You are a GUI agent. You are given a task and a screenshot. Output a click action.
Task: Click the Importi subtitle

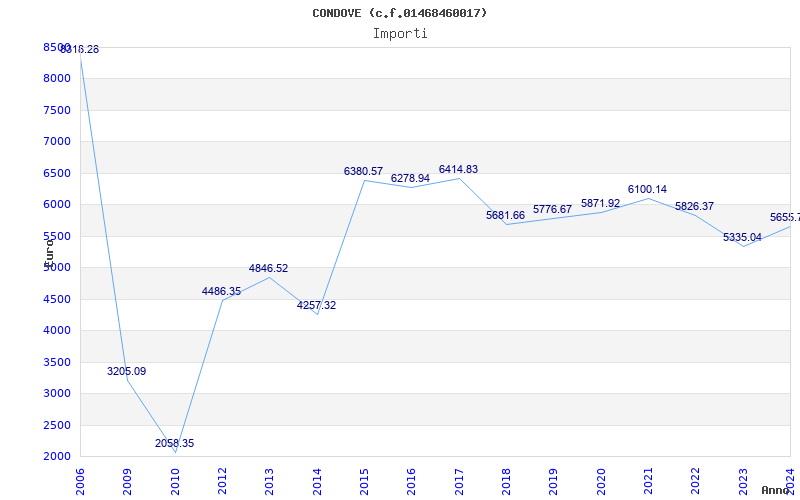(399, 34)
